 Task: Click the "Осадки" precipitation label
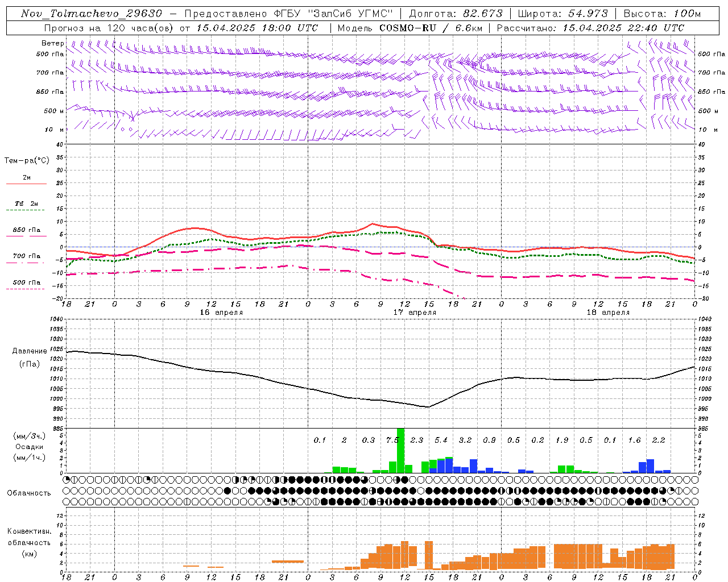[x=30, y=447]
